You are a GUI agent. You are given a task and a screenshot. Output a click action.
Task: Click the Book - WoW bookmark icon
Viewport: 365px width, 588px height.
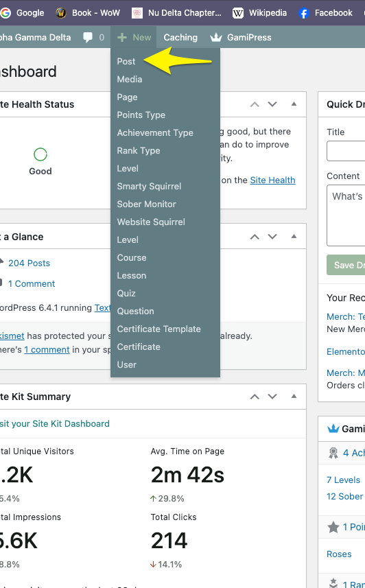(x=61, y=13)
